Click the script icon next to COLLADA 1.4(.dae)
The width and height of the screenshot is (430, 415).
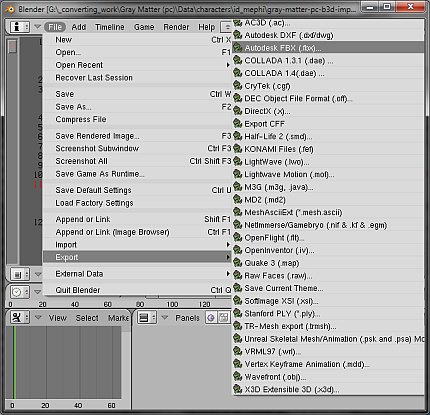pos(237,73)
